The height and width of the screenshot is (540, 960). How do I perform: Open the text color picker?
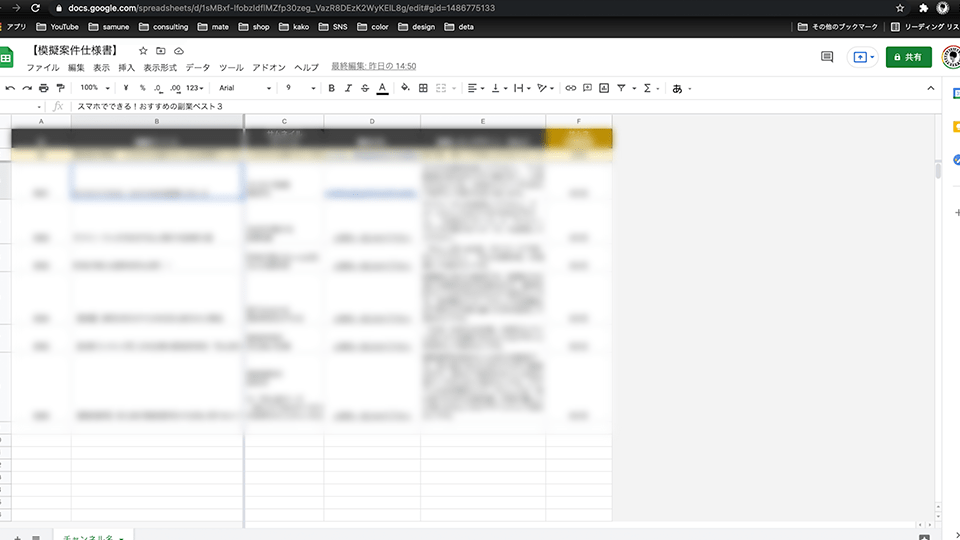click(x=382, y=88)
